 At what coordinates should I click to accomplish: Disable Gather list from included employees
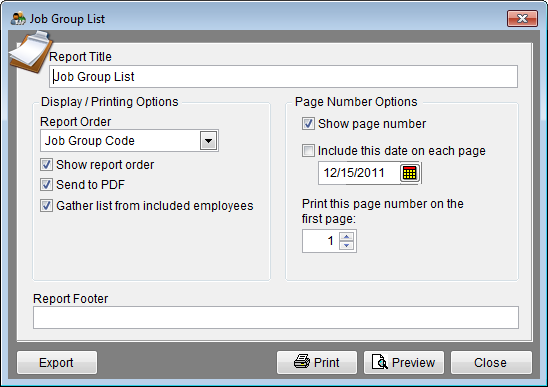pyautogui.click(x=46, y=206)
